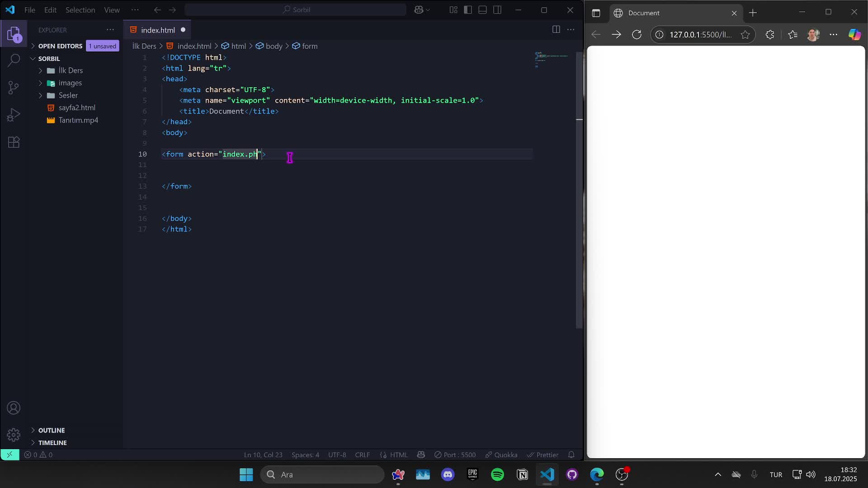Open the hidden menus ellipsis
Image resolution: width=868 pixels, height=488 pixels.
(135, 10)
